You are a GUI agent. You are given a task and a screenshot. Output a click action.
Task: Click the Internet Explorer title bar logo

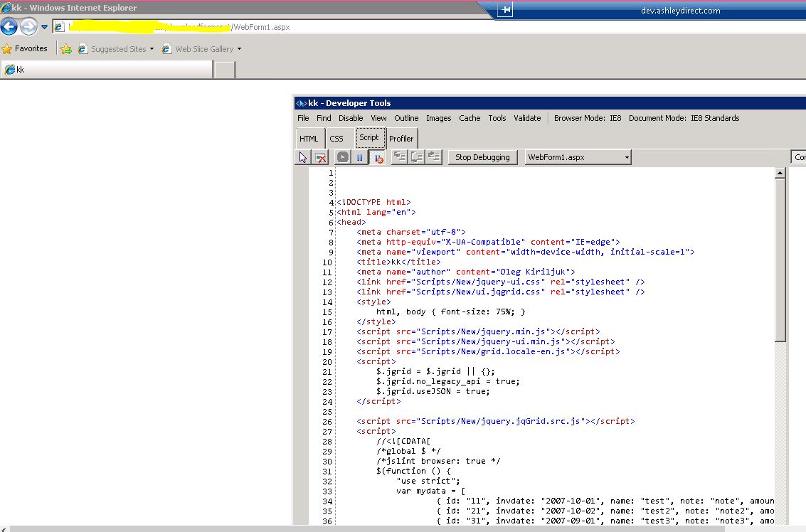coord(6,8)
